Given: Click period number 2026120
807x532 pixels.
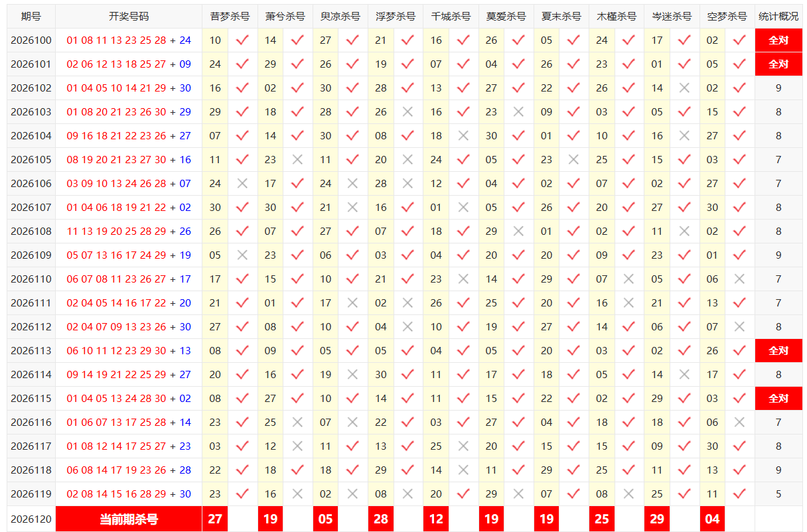Looking at the screenshot, I should point(31,519).
